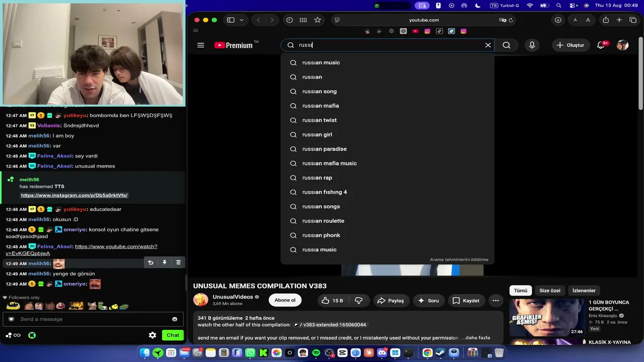This screenshot has width=644, height=362.
Task: Go forward in Safari history
Action: click(x=272, y=20)
